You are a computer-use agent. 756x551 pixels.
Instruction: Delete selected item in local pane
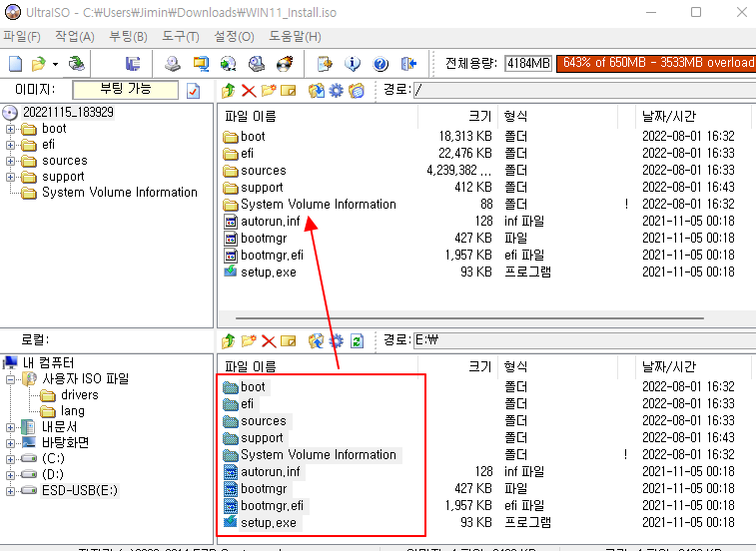coord(269,341)
